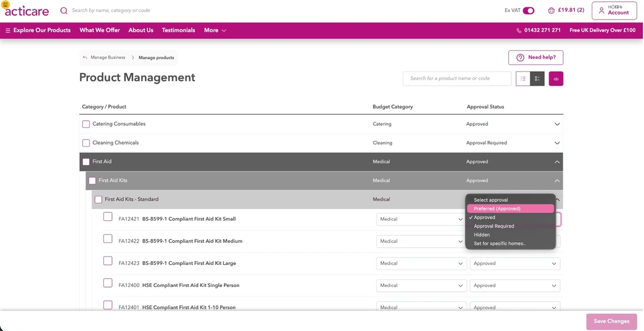Open budget category dropdown for FA12400
The width and height of the screenshot is (644, 331).
421,286
